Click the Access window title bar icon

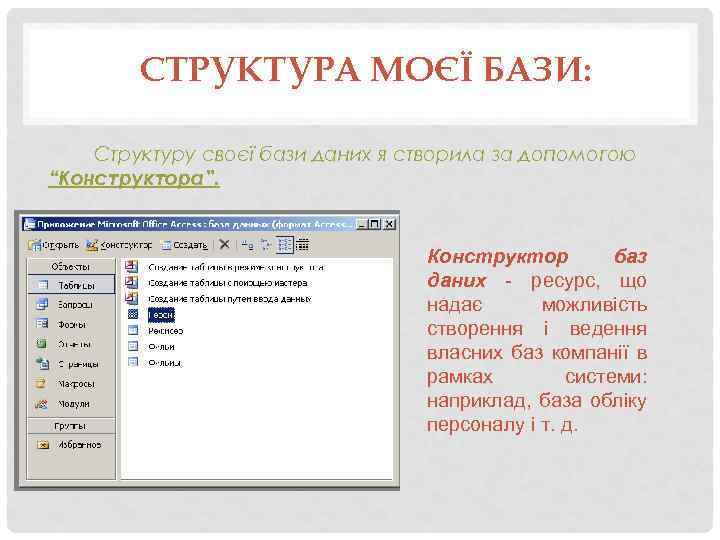(x=29, y=224)
